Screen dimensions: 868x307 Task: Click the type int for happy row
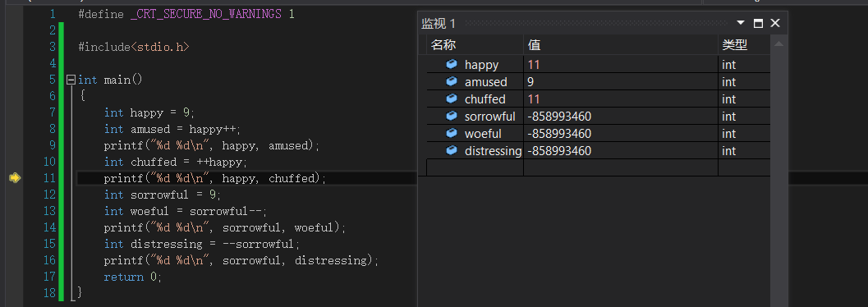pyautogui.click(x=729, y=65)
